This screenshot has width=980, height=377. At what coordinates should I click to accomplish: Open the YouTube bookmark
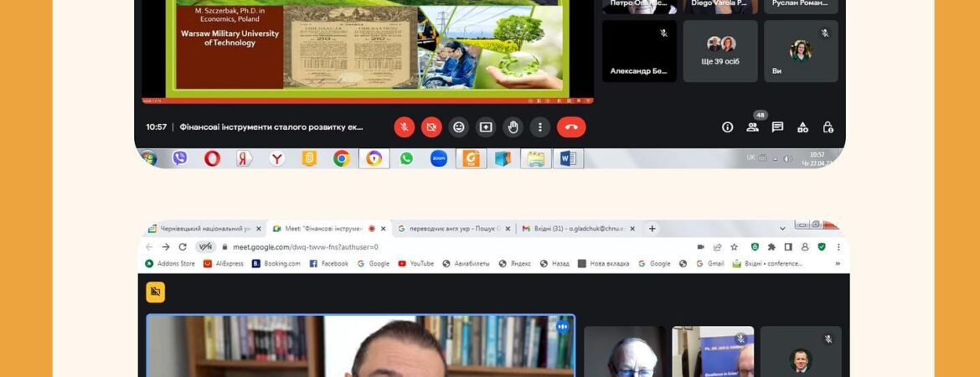point(415,264)
